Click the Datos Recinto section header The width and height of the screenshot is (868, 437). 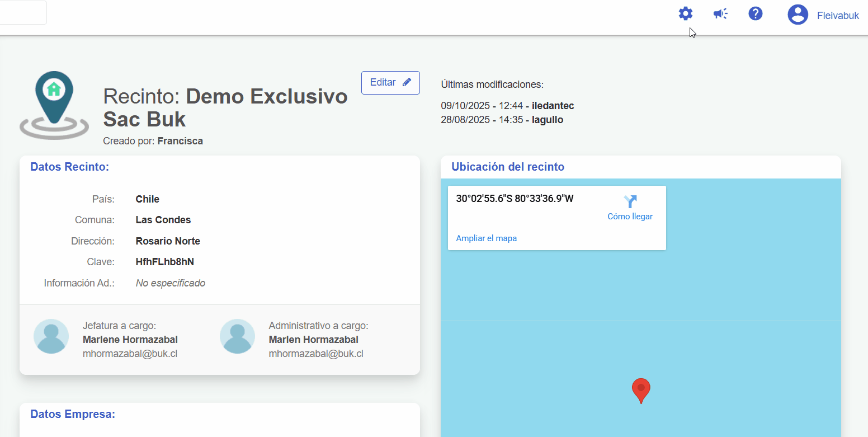69,167
